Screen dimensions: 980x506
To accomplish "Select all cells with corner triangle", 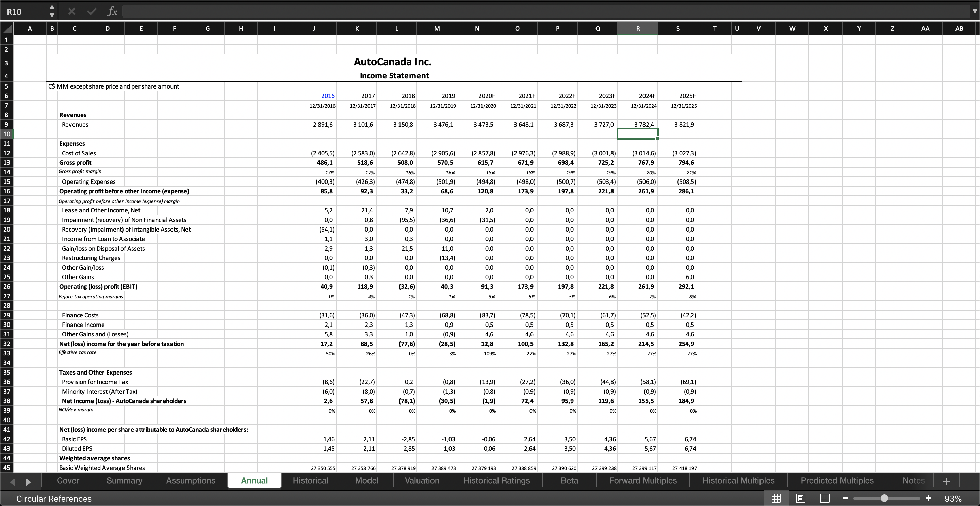I will (x=6, y=29).
